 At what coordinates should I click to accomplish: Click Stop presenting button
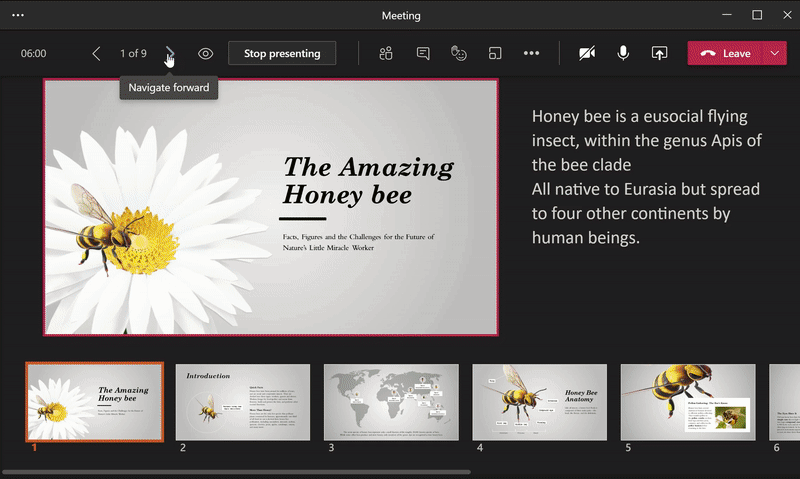point(282,53)
